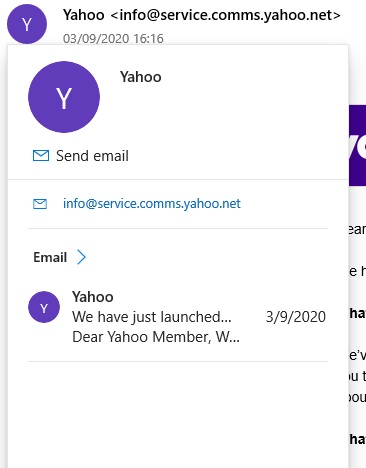Expand the Email section chevron
366x468 pixels.
click(x=82, y=257)
